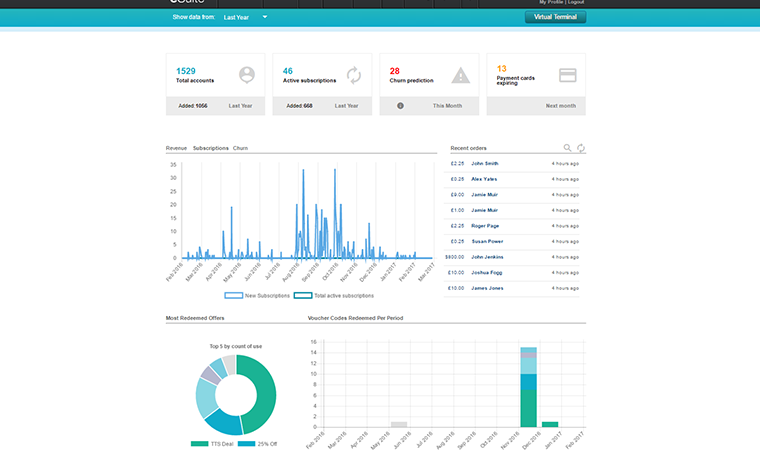Toggle New Subscriptions legend series

258,296
